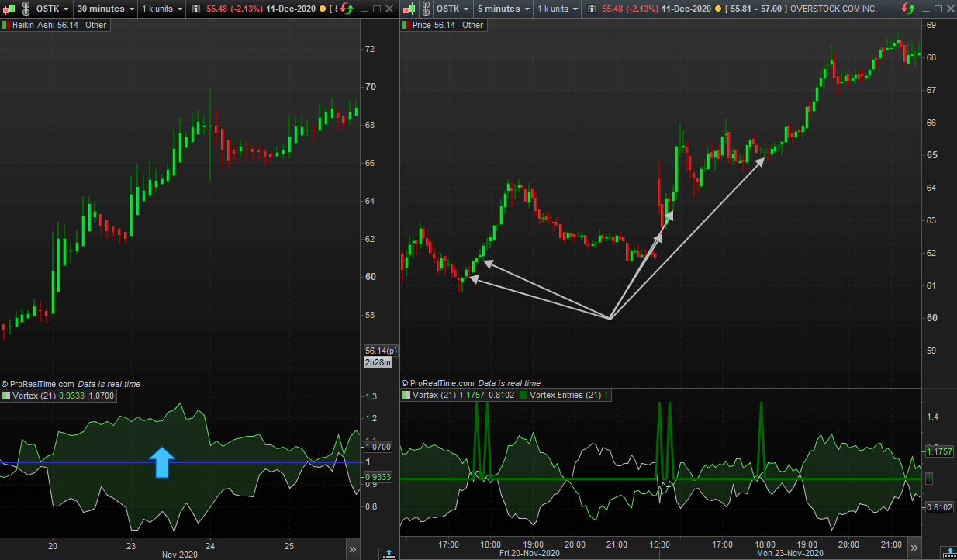Image resolution: width=957 pixels, height=560 pixels.
Task: Click 0.9333 Vortex value axis label
Action: [x=378, y=477]
